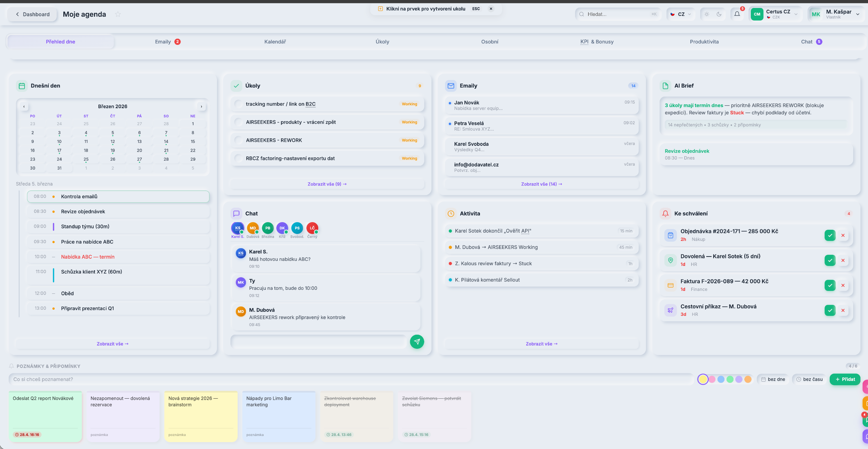
Task: Switch to dark mode moon icon
Action: coord(719,14)
